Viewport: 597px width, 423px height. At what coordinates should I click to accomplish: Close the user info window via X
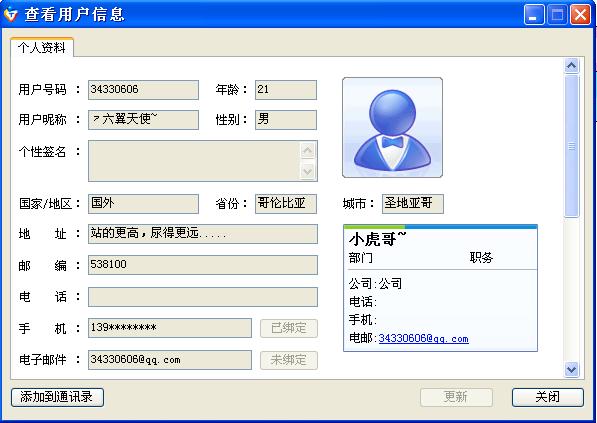(x=580, y=15)
